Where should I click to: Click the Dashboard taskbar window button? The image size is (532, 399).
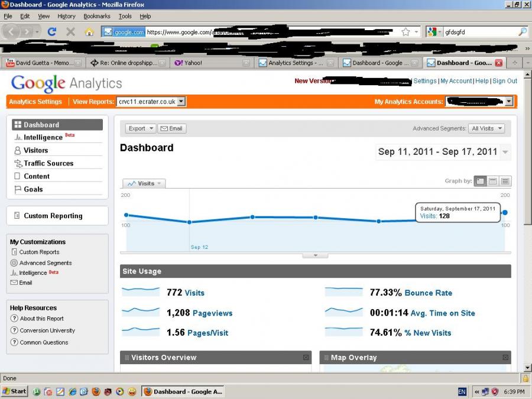(x=184, y=391)
